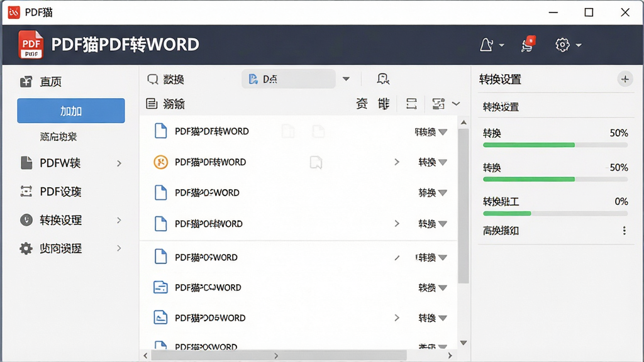This screenshot has height=362, width=644.
Task: Expand the chevron in the fourth file row
Action: 397,224
